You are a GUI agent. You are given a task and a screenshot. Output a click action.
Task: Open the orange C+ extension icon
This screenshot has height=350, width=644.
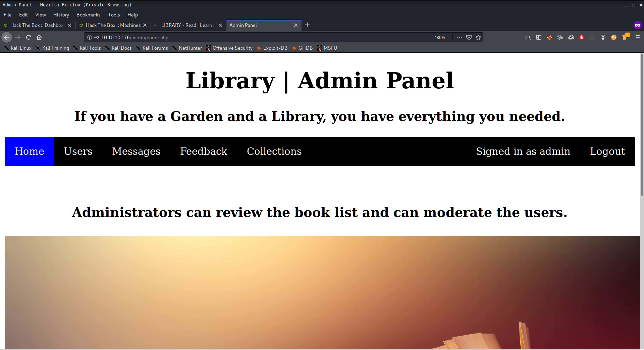pyautogui.click(x=614, y=37)
